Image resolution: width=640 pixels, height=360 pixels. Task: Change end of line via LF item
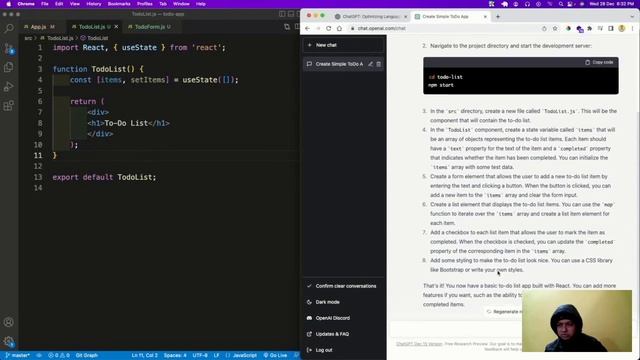[x=216, y=356]
